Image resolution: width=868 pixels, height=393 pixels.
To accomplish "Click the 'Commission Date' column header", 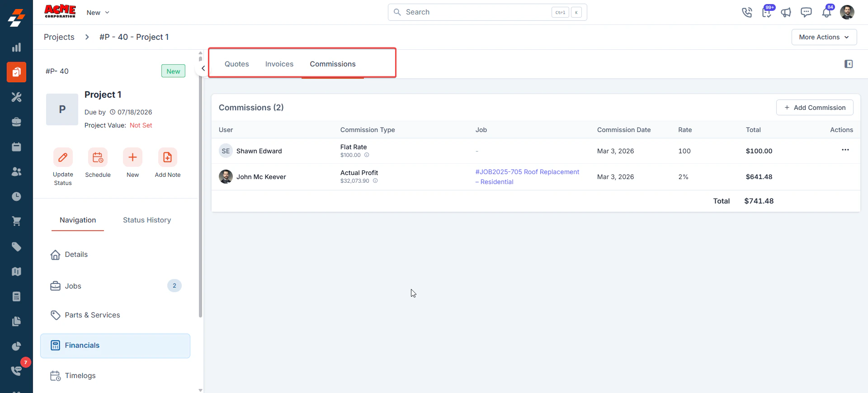I will pos(624,130).
